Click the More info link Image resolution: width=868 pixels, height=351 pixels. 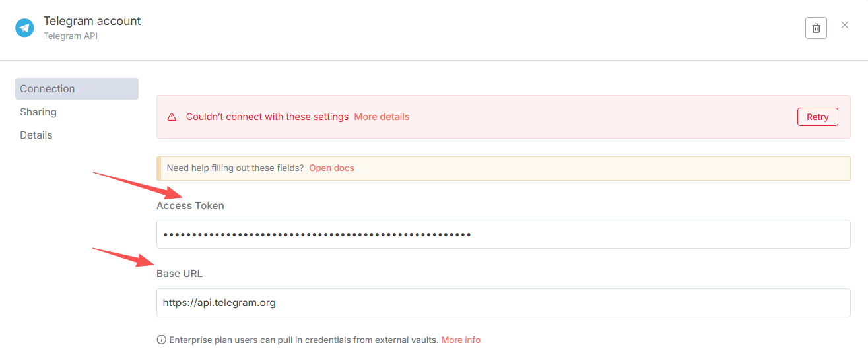(461, 340)
